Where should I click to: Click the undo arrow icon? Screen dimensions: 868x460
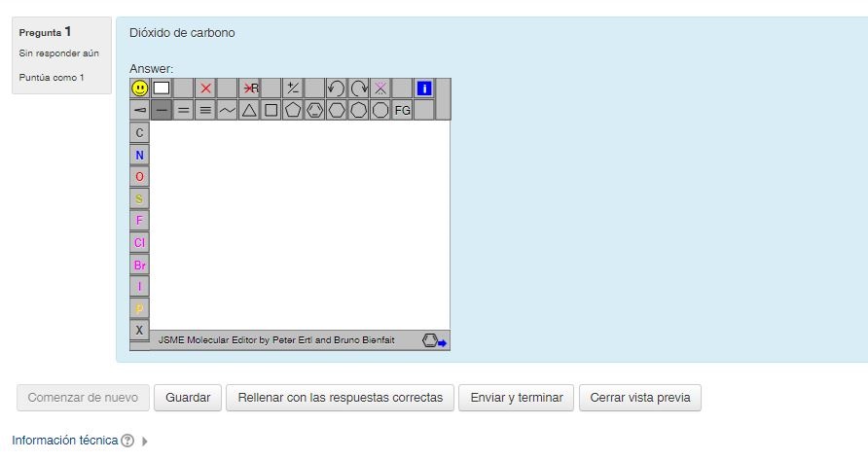[x=336, y=88]
